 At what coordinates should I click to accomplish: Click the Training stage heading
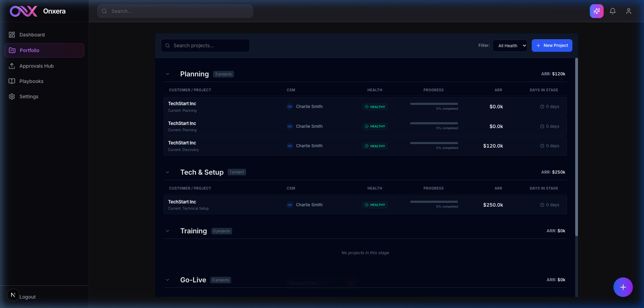[193, 231]
